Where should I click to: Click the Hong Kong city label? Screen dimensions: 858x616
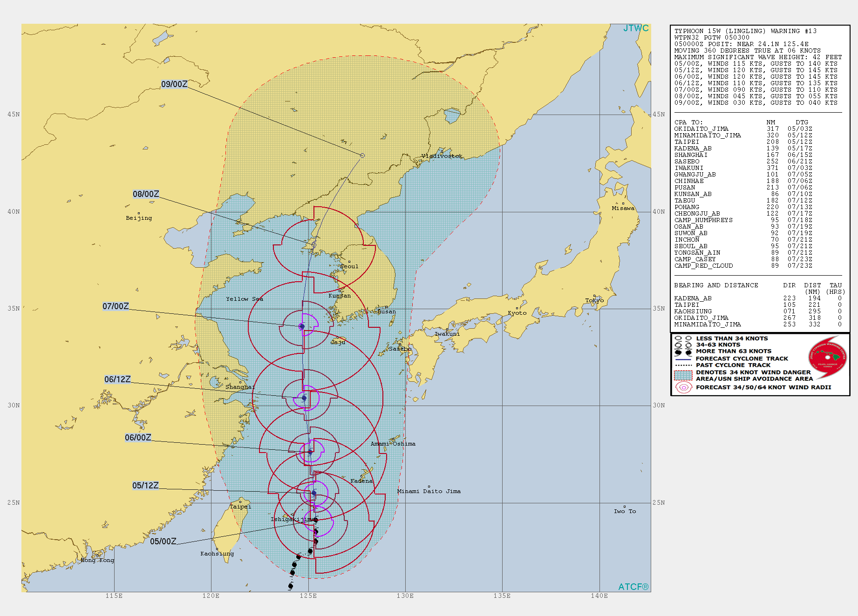pyautogui.click(x=97, y=560)
